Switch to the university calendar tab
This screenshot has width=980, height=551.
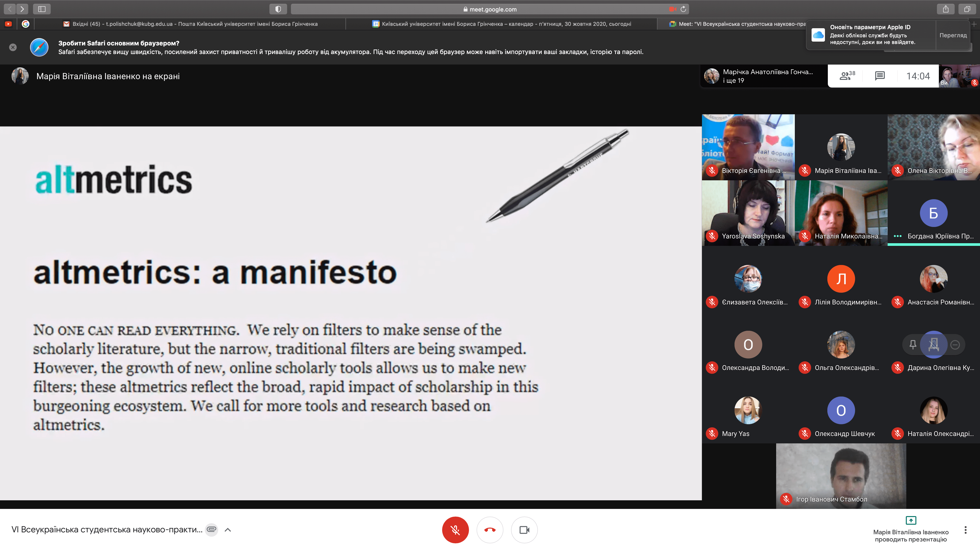click(x=502, y=24)
